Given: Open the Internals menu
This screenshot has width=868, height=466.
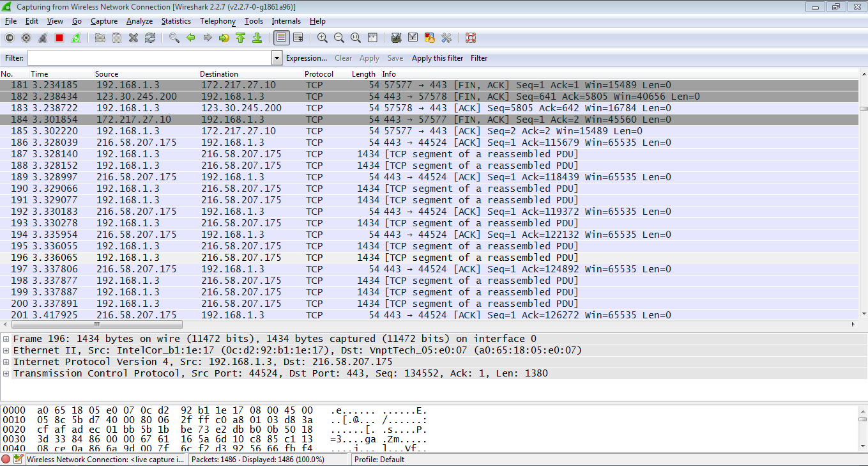Looking at the screenshot, I should pyautogui.click(x=286, y=21).
